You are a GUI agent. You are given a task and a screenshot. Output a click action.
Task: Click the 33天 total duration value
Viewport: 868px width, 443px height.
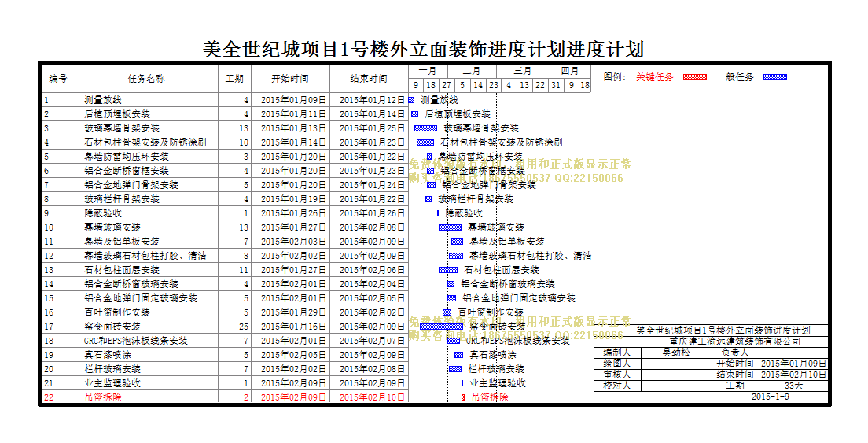pos(793,386)
